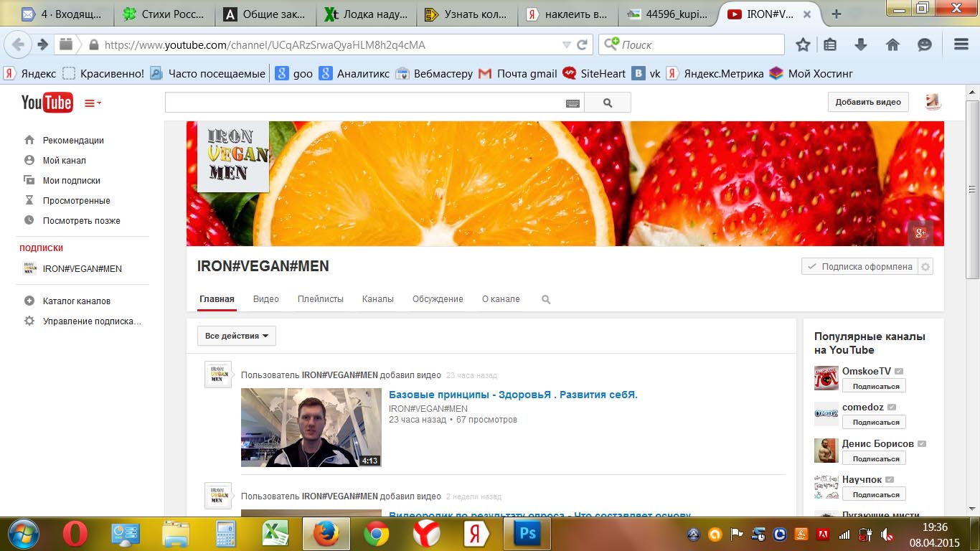Open Google Chrome from the taskbar
Screen dimensions: 980x551
pos(376,534)
